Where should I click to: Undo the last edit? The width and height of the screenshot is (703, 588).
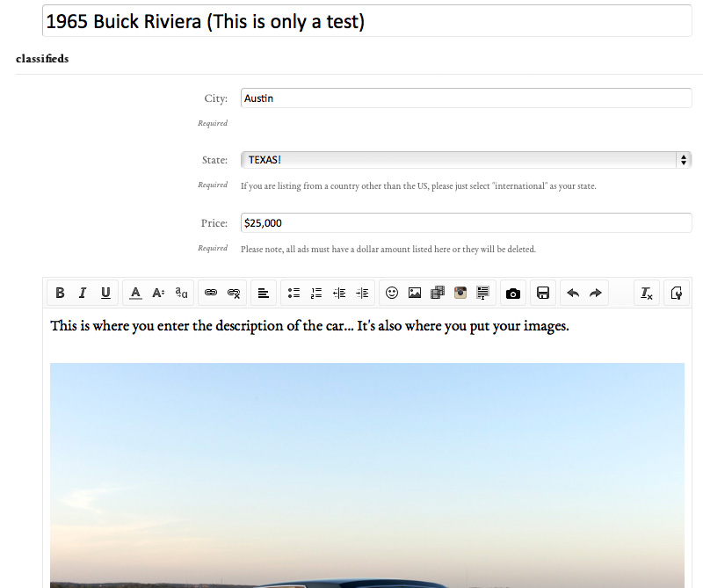[x=573, y=293]
